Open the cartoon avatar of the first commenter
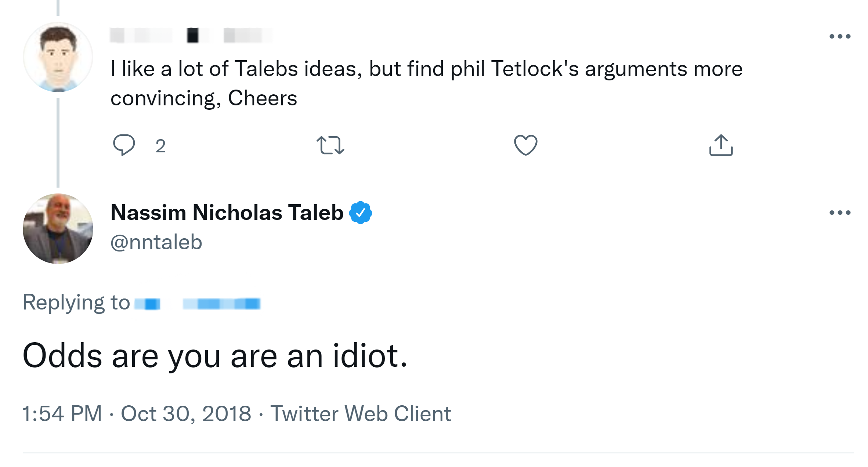 (58, 57)
